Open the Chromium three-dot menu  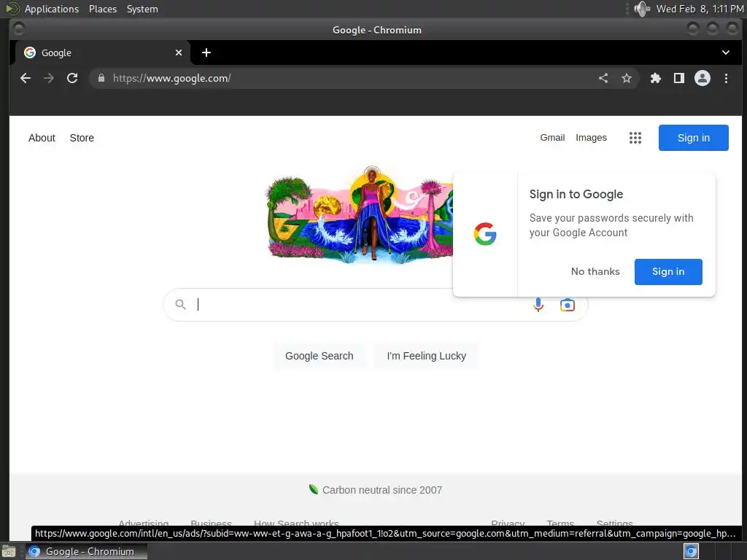(x=726, y=78)
